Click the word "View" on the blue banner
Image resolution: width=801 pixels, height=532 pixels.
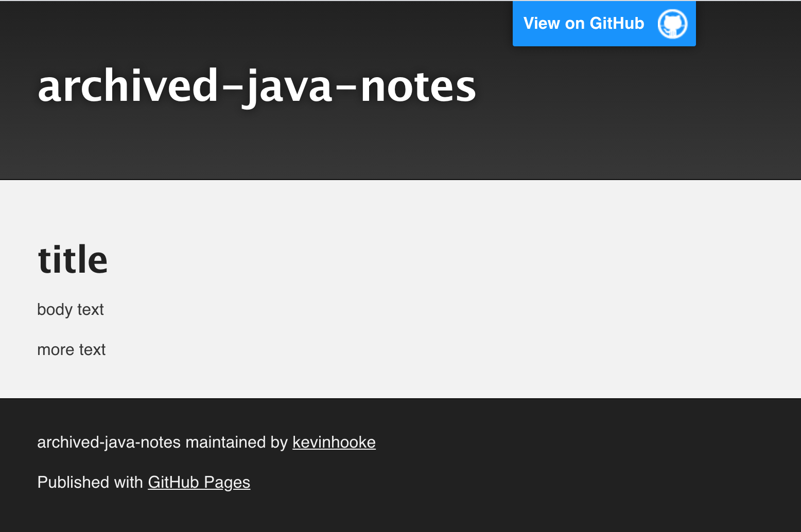542,23
